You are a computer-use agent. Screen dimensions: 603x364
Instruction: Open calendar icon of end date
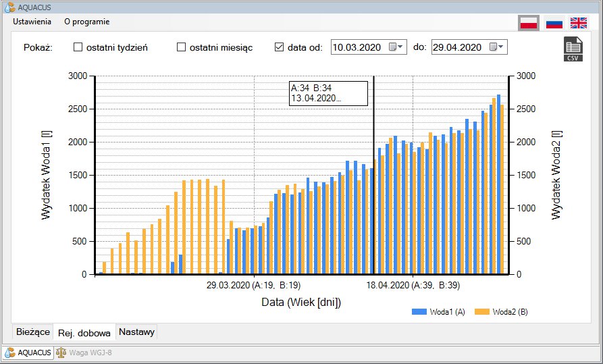click(492, 47)
